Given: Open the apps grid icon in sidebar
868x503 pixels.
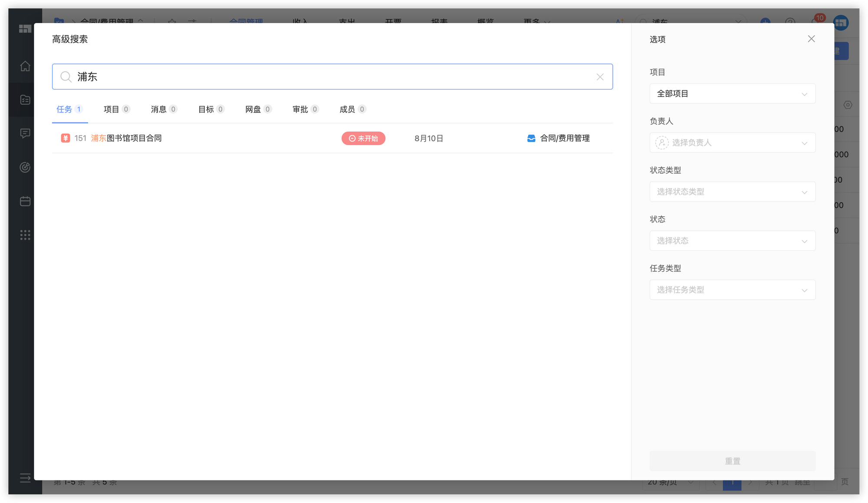Looking at the screenshot, I should [25, 235].
